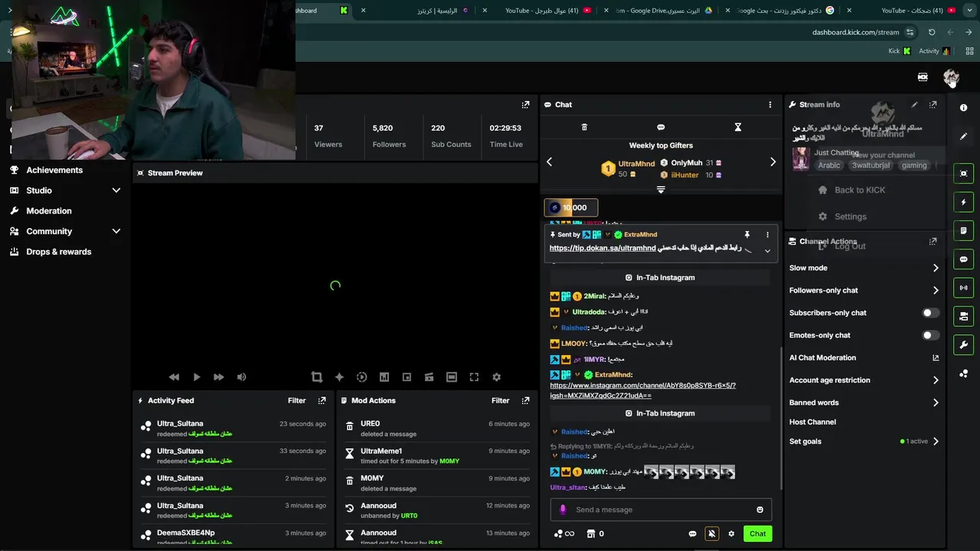Click Host Channel action
The height and width of the screenshot is (551, 980).
[x=812, y=422]
